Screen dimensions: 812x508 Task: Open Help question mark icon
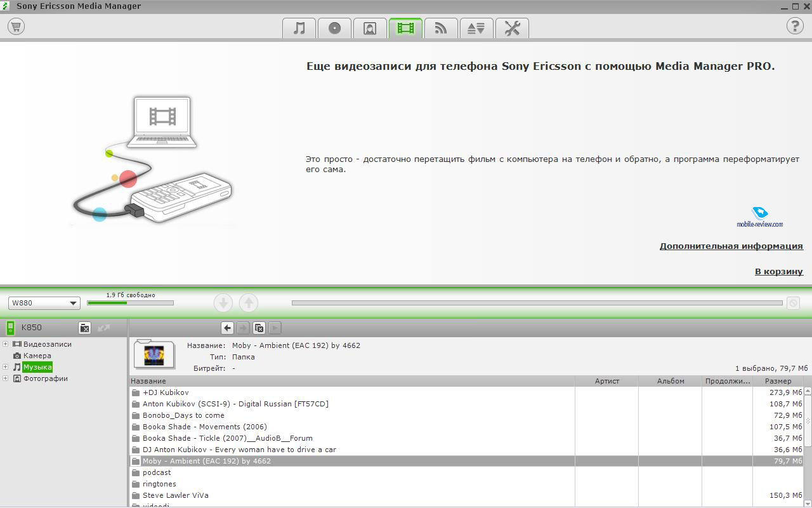coord(795,26)
